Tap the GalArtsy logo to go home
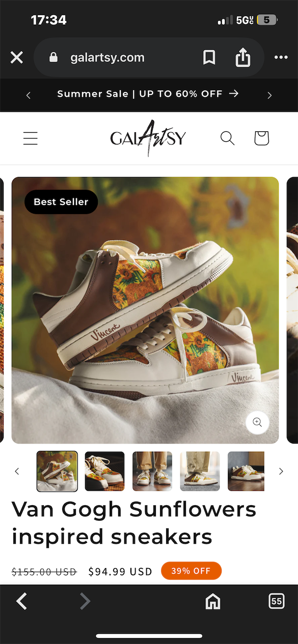 [148, 138]
